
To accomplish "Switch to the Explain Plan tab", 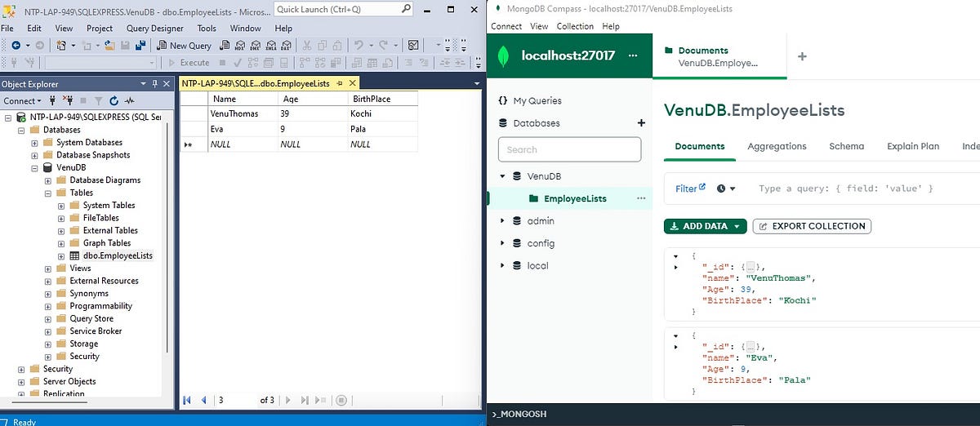I will (x=913, y=146).
